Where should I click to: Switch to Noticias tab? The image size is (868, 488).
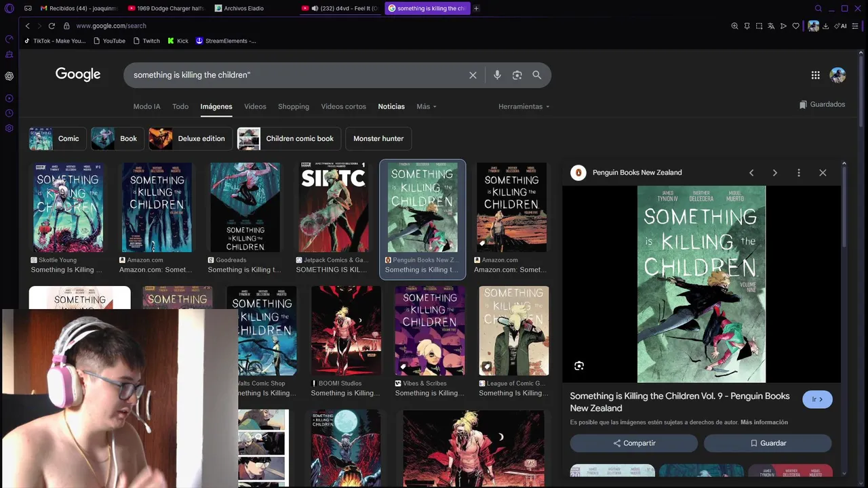pos(391,106)
